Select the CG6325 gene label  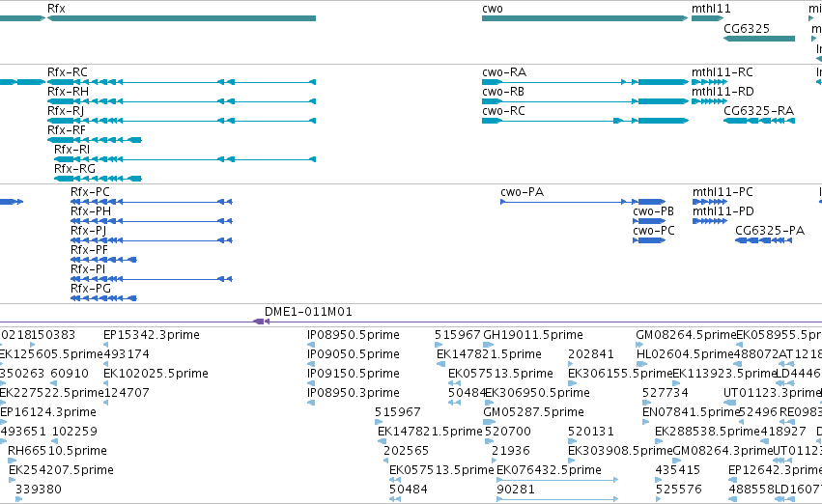pos(747,28)
